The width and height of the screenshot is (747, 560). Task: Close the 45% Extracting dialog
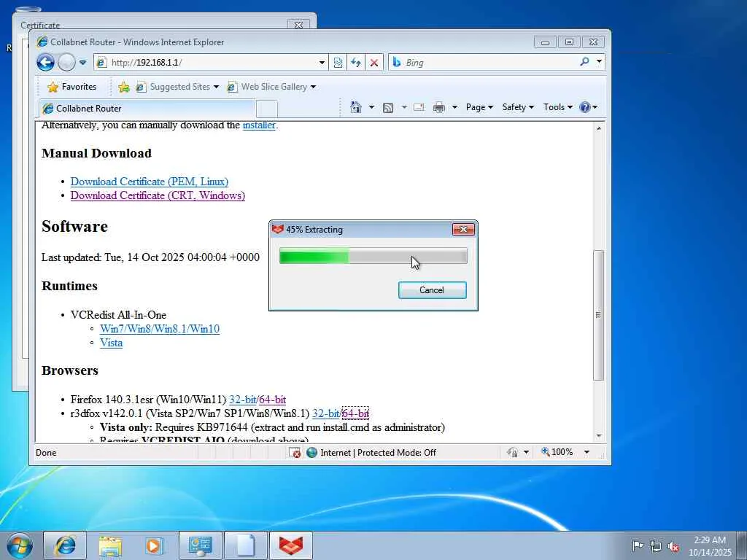pyautogui.click(x=463, y=230)
